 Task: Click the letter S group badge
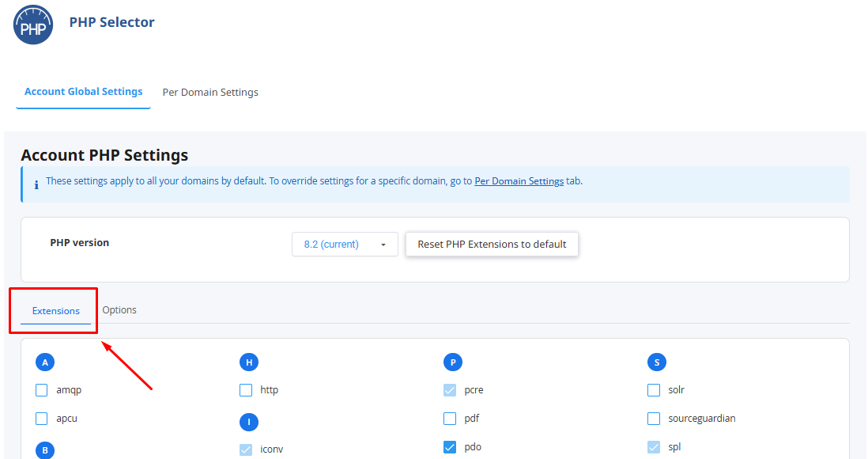click(657, 362)
